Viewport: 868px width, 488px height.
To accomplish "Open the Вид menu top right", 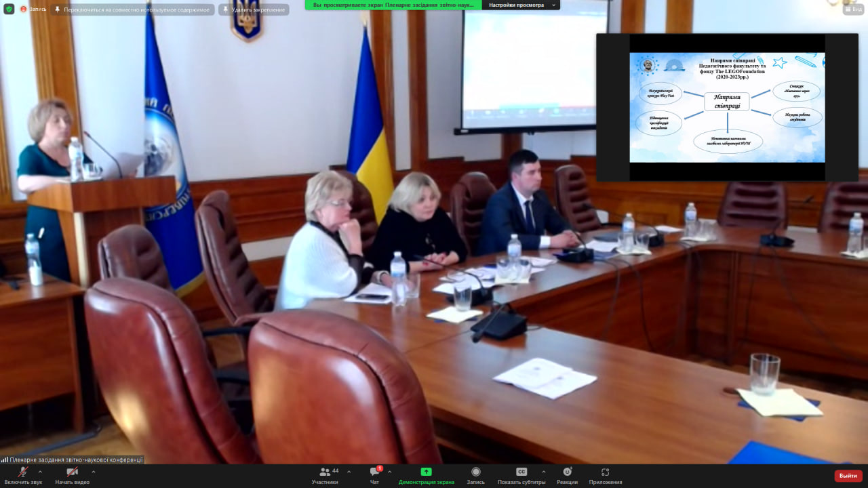I will click(x=854, y=9).
